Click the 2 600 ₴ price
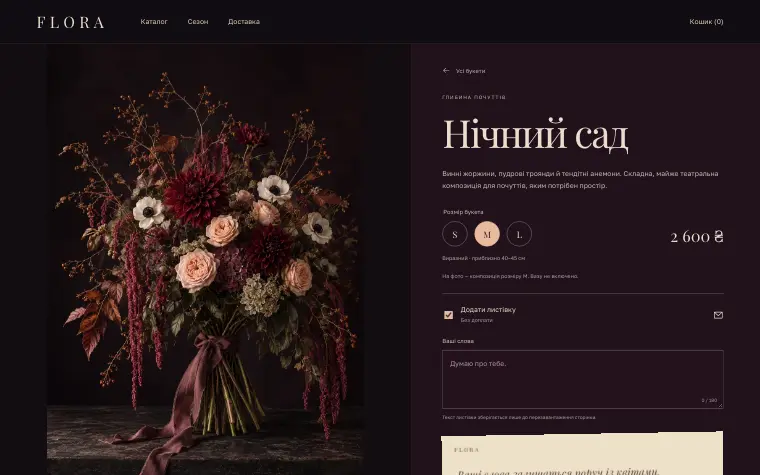Image resolution: width=760 pixels, height=475 pixels. tap(697, 237)
